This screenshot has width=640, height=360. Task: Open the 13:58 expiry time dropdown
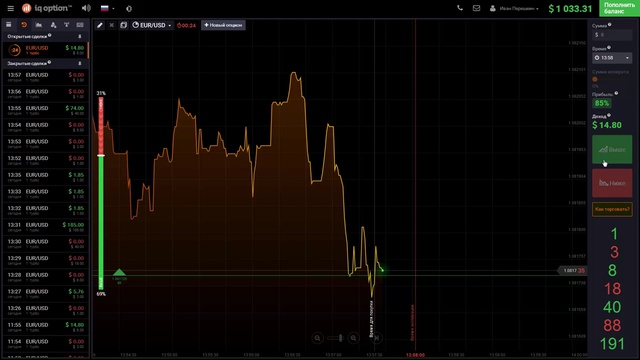click(612, 58)
